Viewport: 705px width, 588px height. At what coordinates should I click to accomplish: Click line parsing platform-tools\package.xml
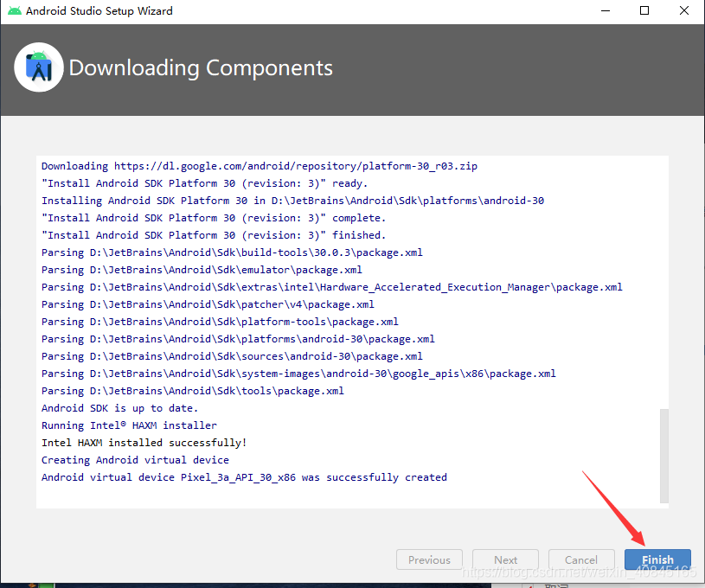click(x=220, y=322)
